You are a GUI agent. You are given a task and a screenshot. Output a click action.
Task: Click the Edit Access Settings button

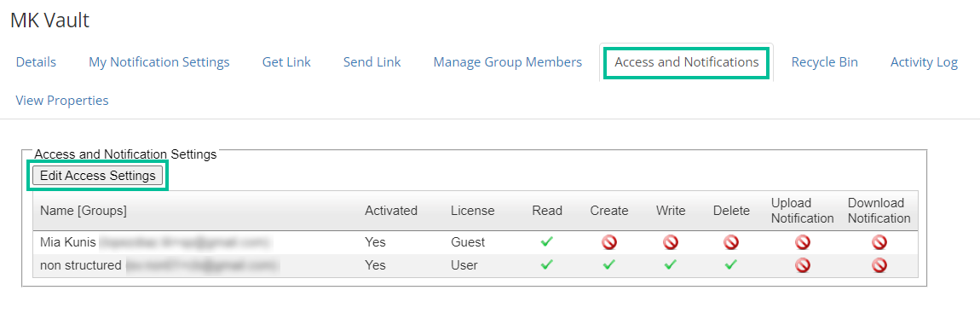97,176
